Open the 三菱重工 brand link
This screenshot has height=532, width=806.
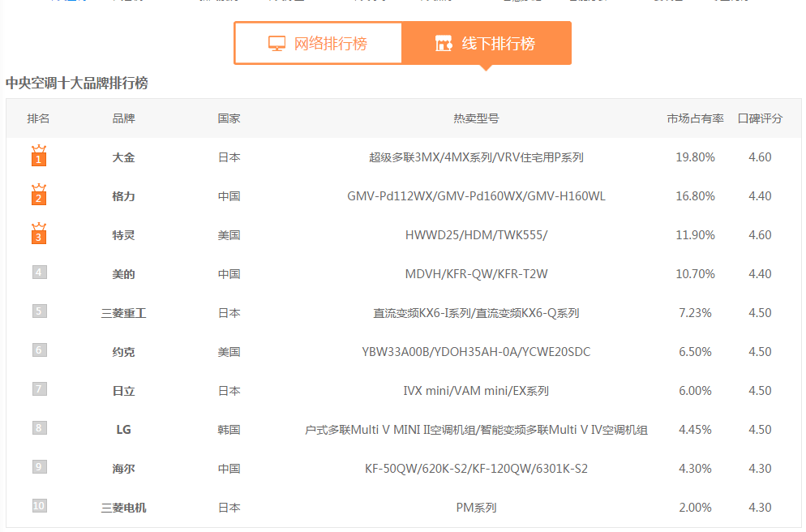coord(123,313)
